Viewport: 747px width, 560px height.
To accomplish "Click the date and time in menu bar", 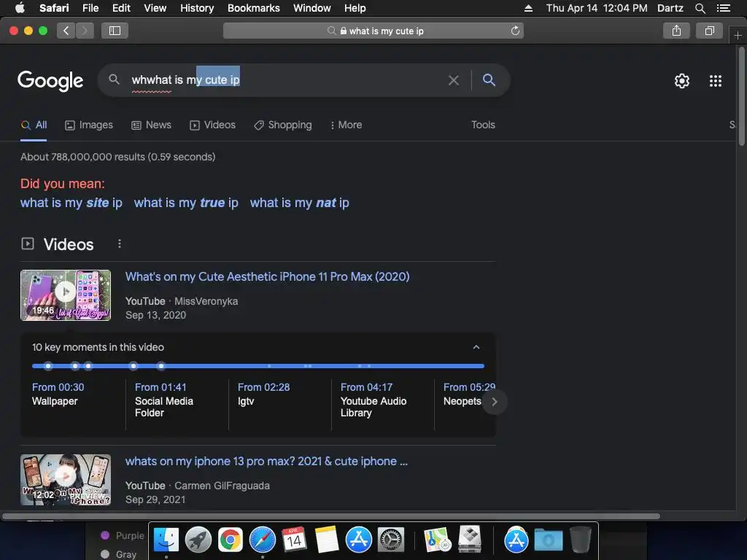I will tap(597, 8).
